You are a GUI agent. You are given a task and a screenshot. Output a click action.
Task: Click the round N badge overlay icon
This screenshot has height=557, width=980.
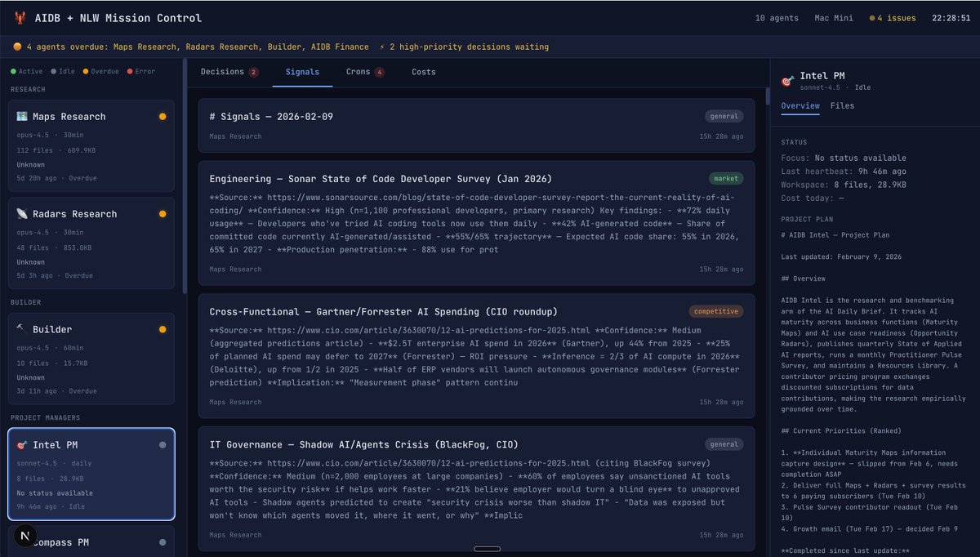25,537
